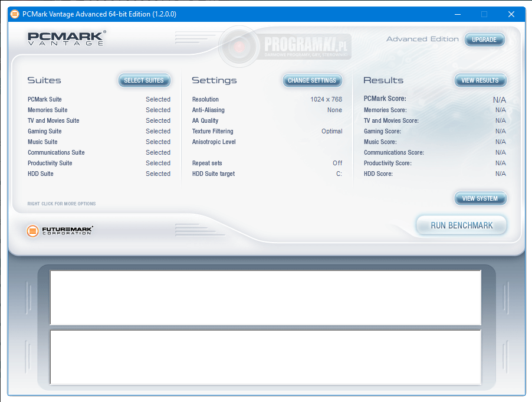Click the AA Quality setting label
The width and height of the screenshot is (532, 402).
(205, 120)
